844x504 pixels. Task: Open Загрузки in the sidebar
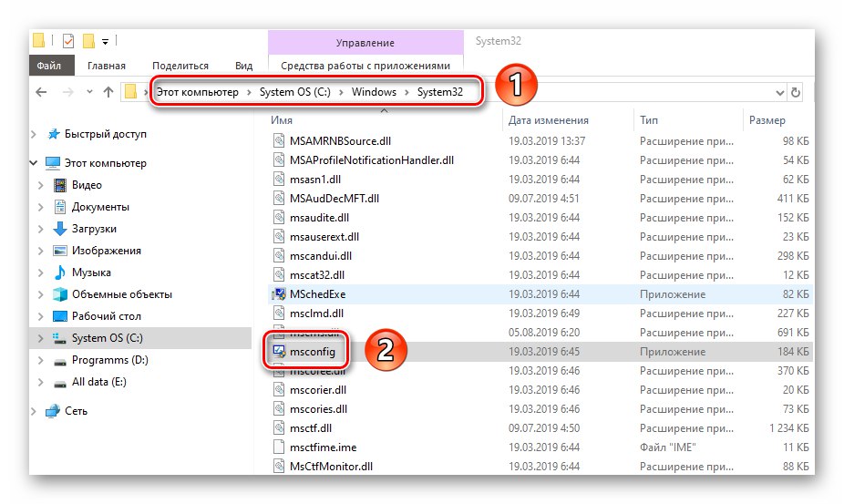click(94, 229)
